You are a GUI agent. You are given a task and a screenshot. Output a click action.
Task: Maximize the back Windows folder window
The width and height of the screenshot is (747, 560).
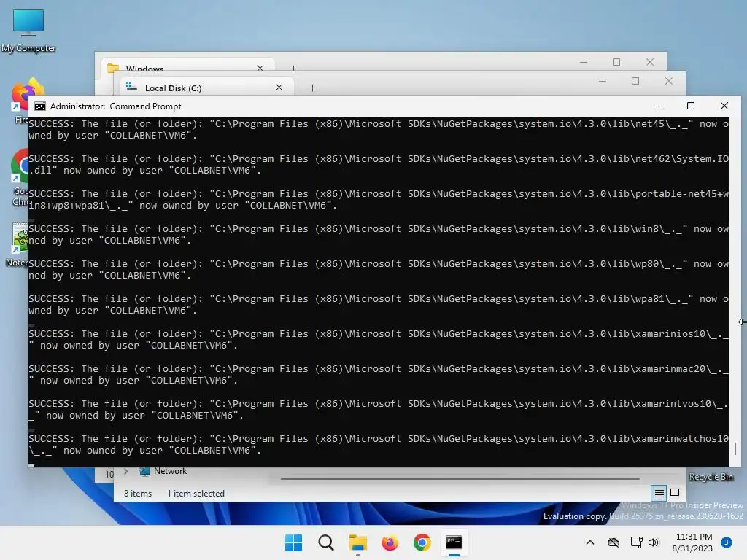[x=616, y=62]
